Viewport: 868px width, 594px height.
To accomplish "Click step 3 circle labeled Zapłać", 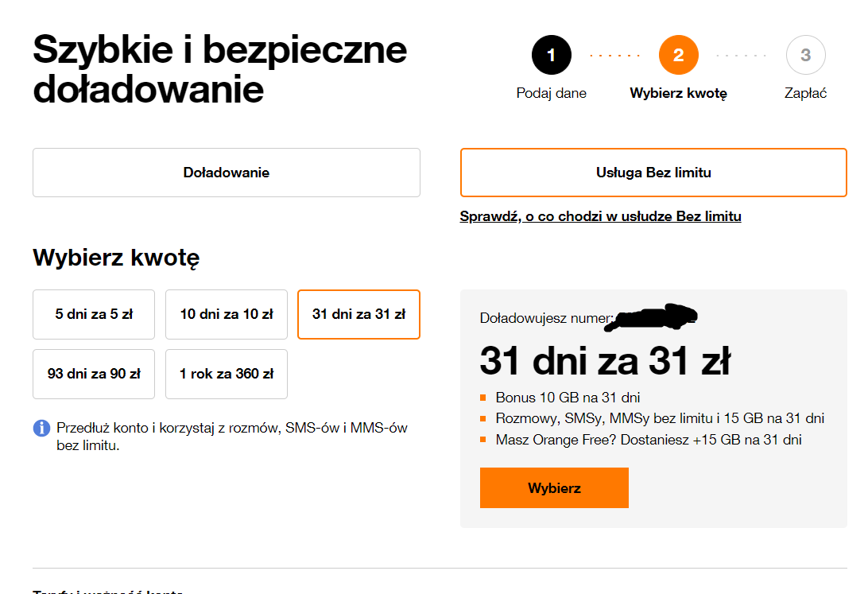I will [805, 55].
